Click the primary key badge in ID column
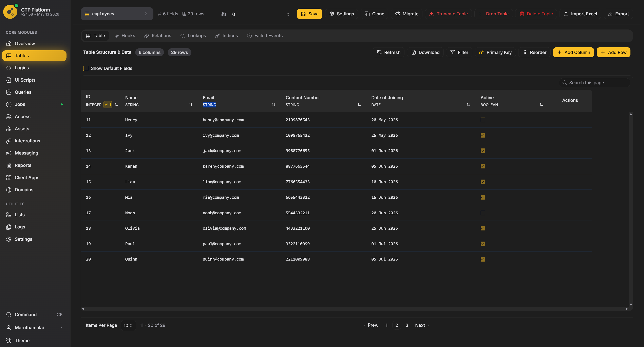 tap(108, 105)
